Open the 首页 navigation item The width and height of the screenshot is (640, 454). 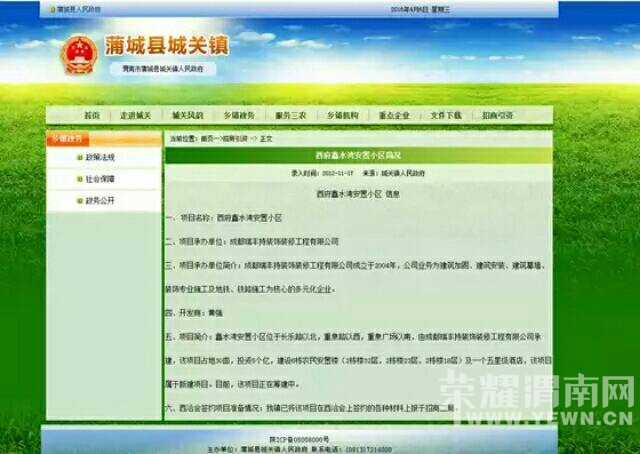point(92,116)
